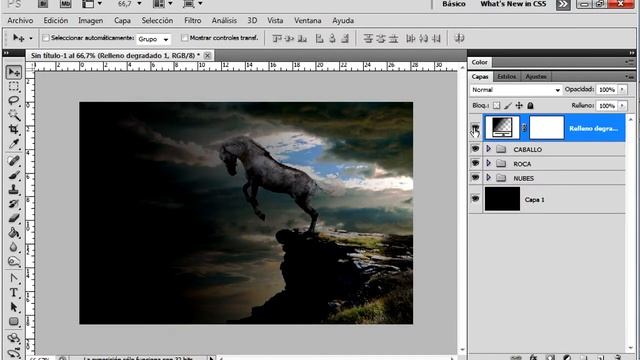
Task: Hide the Relleno degradado layer
Action: pos(475,128)
